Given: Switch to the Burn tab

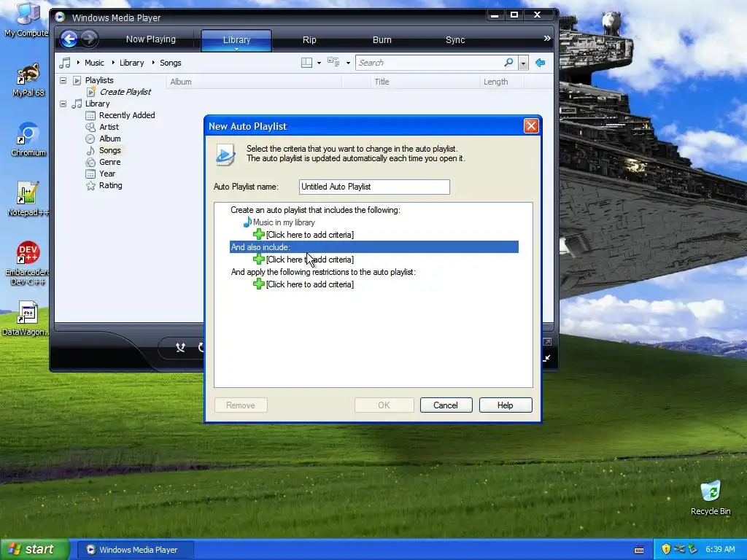Looking at the screenshot, I should click(382, 40).
